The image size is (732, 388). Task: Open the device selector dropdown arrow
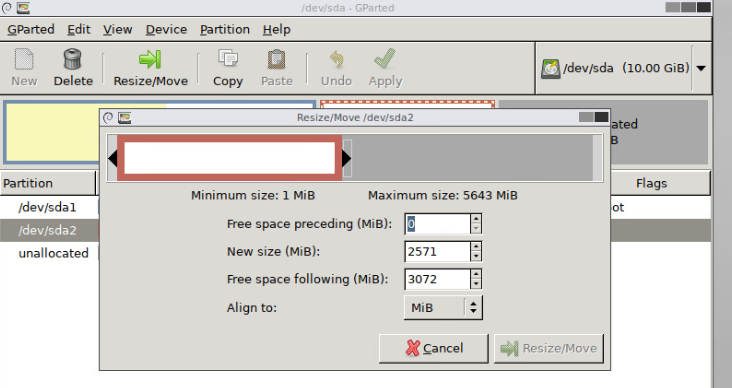[x=701, y=68]
